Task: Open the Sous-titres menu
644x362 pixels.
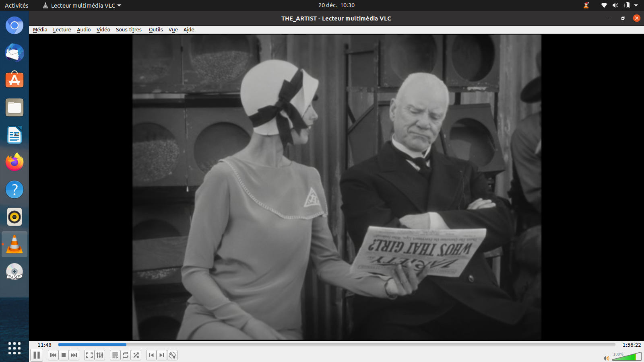Action: (128, 29)
